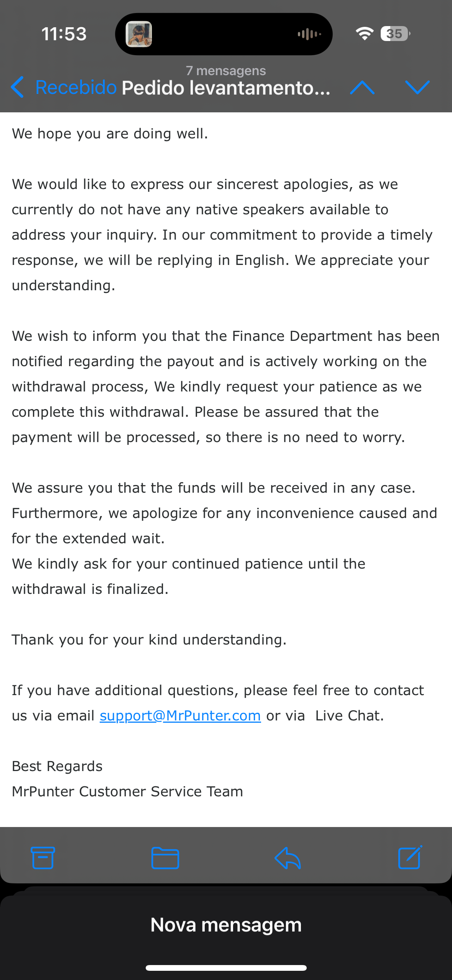452x980 pixels.
Task: Tap the compose new message icon
Action: [410, 857]
